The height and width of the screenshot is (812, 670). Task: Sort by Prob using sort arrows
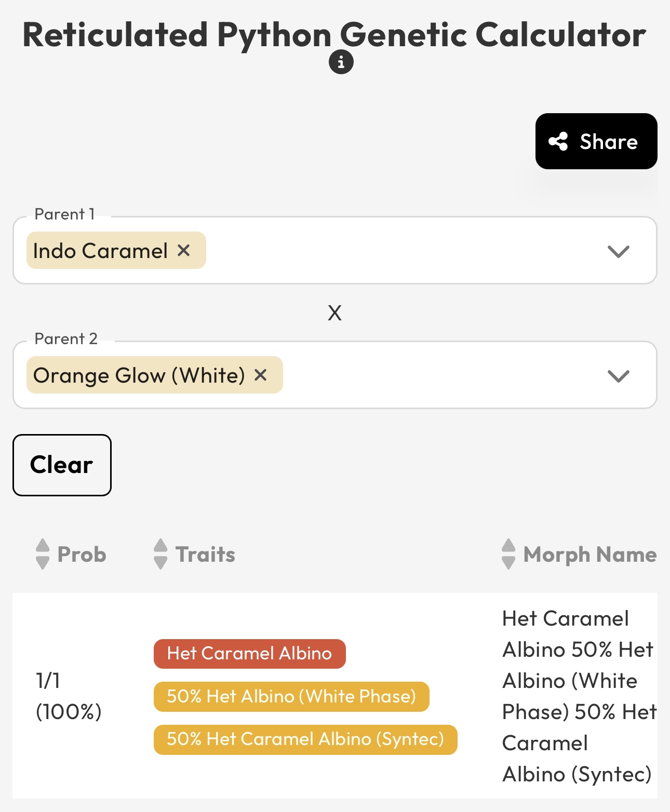point(43,554)
